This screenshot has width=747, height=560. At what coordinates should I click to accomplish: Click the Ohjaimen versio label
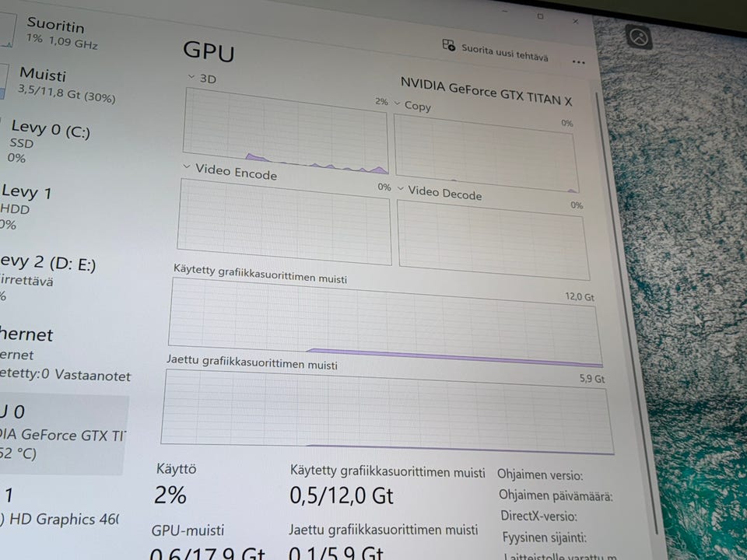[540, 474]
